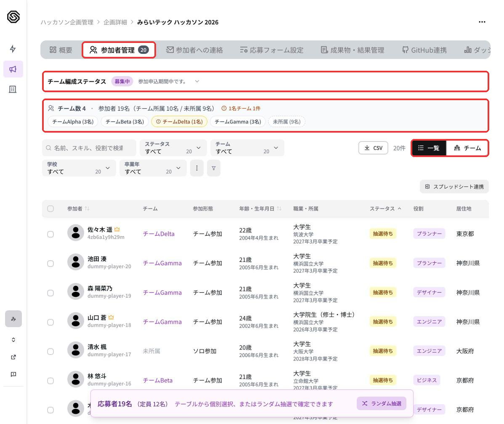
Task: Click the app logo icon in sidebar
Action: tap(13, 17)
